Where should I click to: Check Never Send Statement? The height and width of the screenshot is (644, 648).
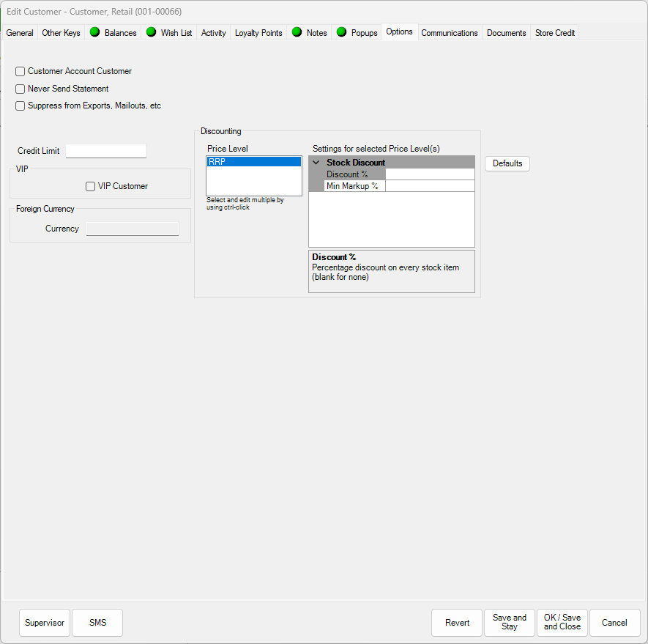(x=20, y=89)
